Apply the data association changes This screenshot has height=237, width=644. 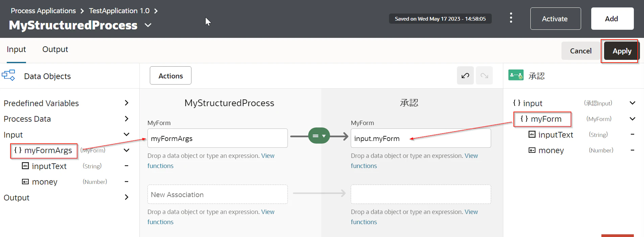(x=622, y=51)
